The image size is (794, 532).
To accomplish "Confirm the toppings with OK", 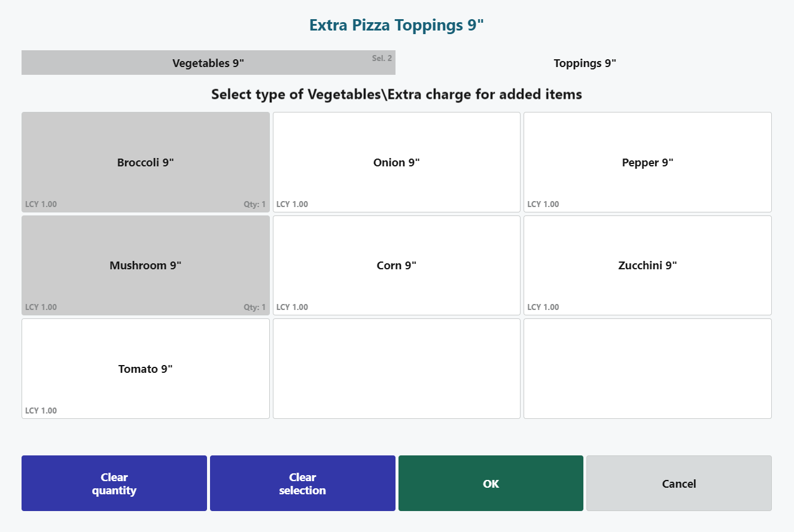I will 491,484.
